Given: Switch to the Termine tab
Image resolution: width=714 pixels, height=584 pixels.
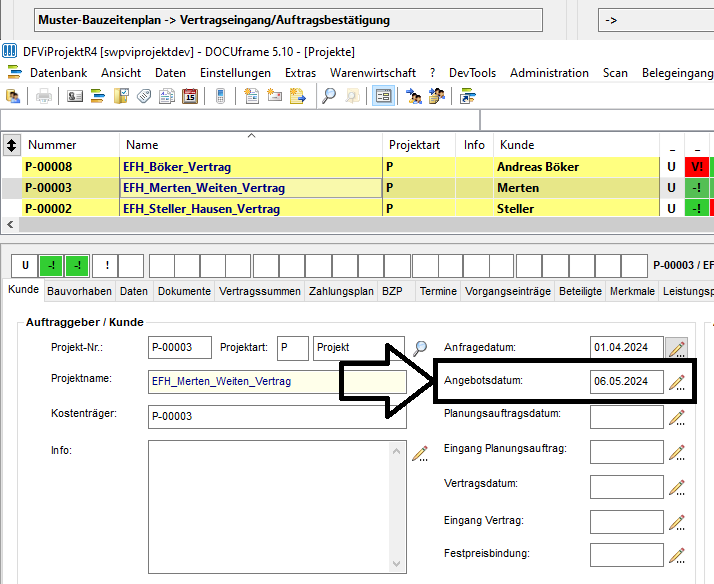Looking at the screenshot, I should point(438,291).
